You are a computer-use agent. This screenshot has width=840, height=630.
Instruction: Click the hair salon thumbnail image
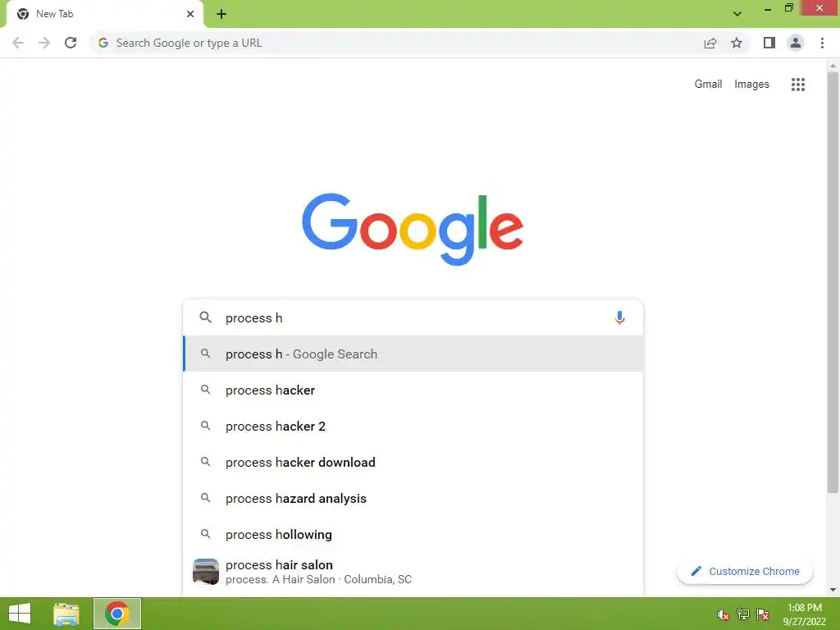206,572
